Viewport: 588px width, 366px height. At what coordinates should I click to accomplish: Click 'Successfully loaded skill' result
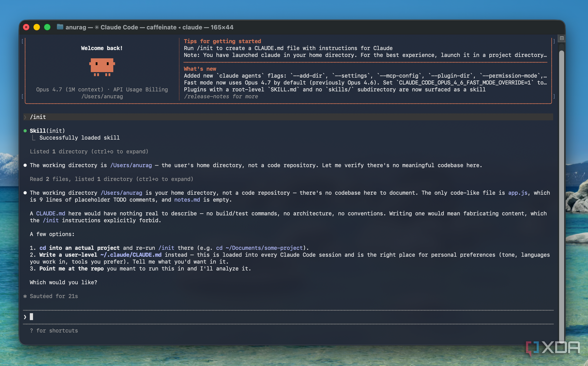[x=80, y=138]
